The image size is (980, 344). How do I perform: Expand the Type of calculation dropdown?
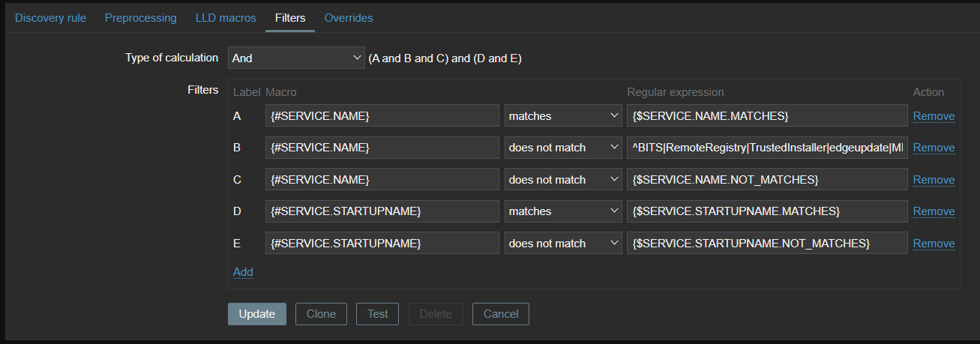(x=296, y=58)
